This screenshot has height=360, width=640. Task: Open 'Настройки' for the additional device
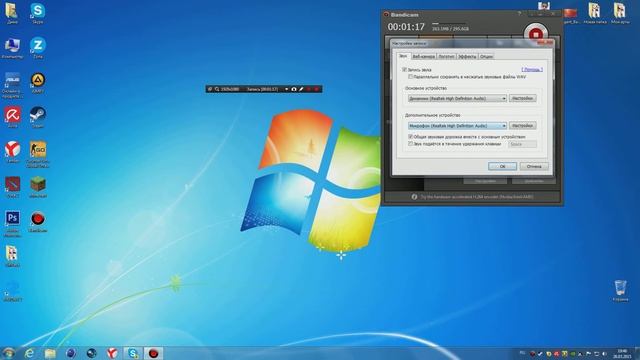pos(522,126)
